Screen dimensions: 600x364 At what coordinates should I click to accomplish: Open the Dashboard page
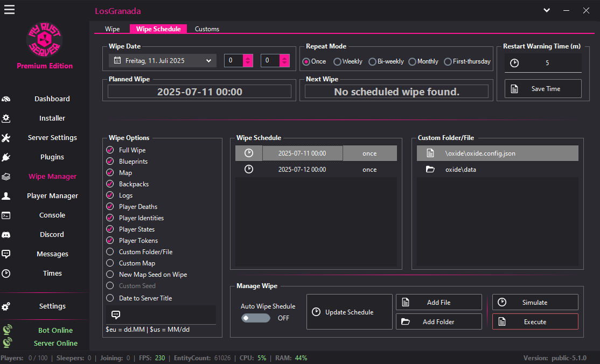(x=52, y=99)
